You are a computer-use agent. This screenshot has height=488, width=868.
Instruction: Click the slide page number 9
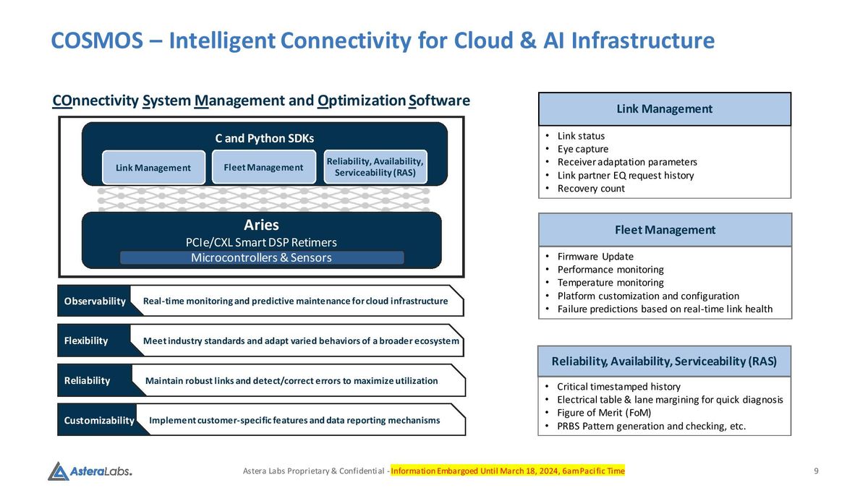pos(816,471)
